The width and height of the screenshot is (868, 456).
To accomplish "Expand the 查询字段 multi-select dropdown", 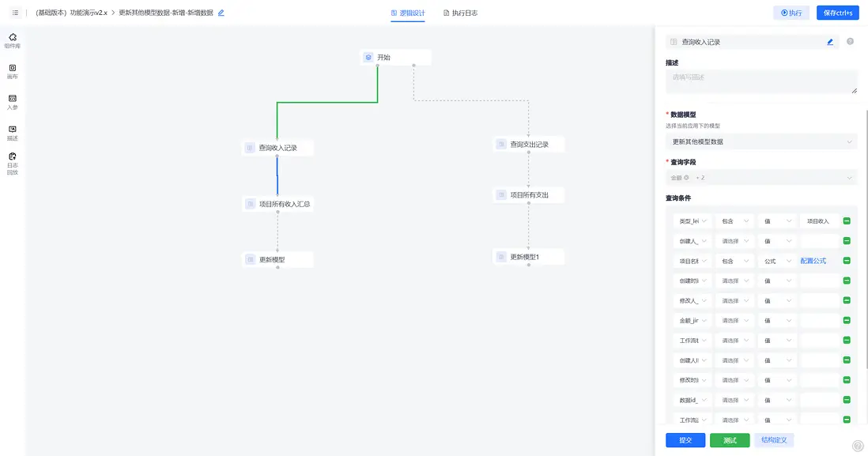I will [761, 178].
